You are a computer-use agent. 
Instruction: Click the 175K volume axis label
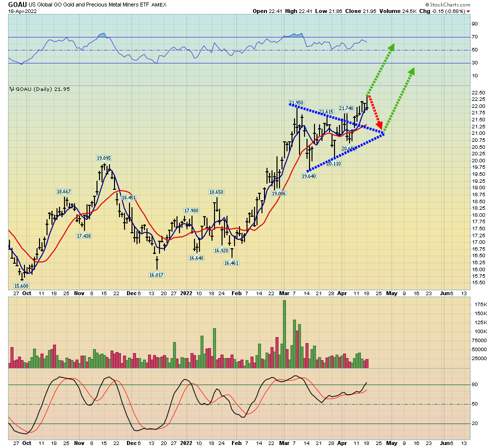click(x=481, y=305)
